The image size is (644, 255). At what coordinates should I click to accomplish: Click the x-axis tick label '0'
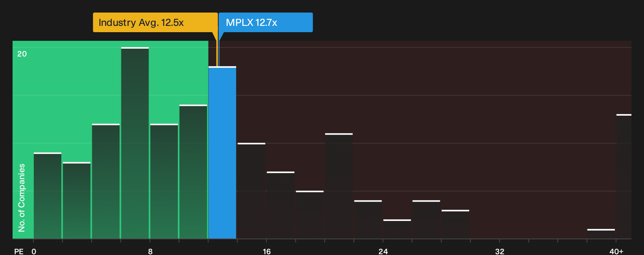click(x=34, y=251)
